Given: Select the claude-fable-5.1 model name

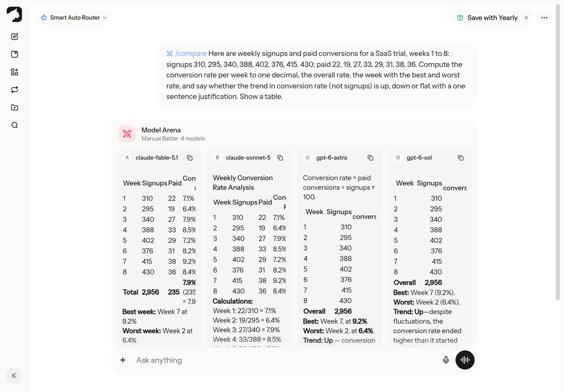Looking at the screenshot, I should pyautogui.click(x=157, y=158).
